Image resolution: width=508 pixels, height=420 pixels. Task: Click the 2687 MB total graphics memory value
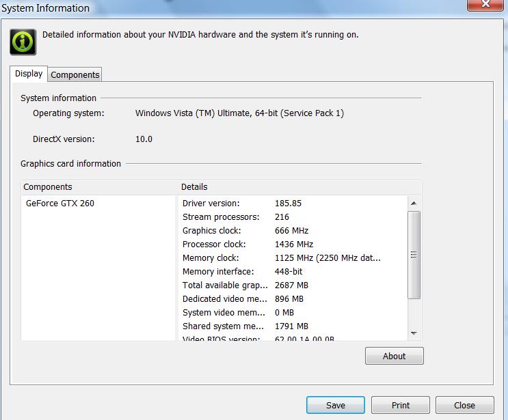pyautogui.click(x=291, y=285)
